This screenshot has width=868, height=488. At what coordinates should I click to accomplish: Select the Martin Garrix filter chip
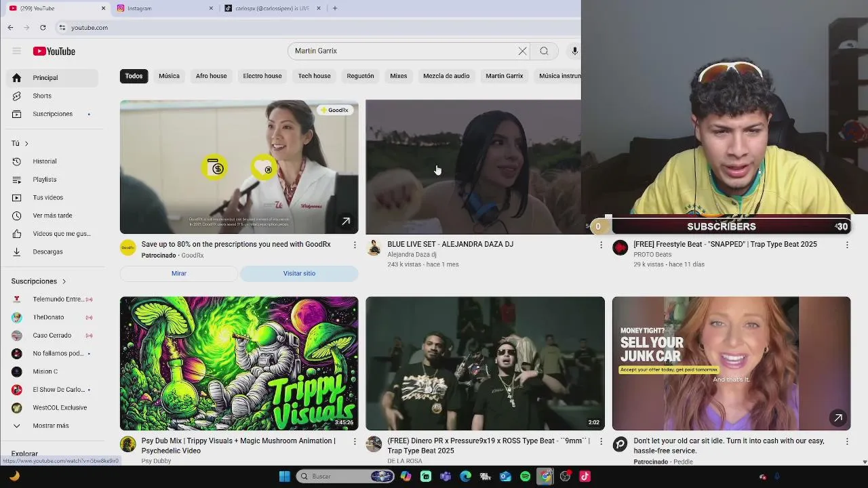pyautogui.click(x=505, y=76)
